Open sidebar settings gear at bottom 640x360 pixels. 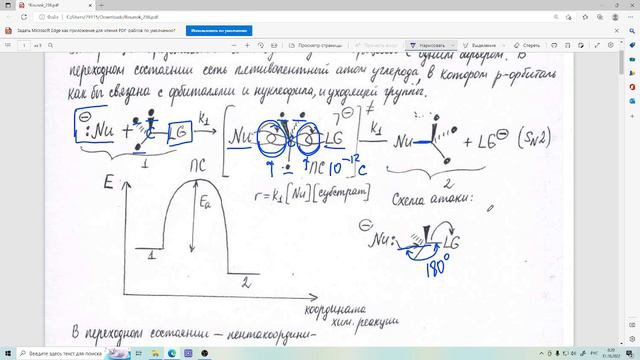(x=632, y=339)
